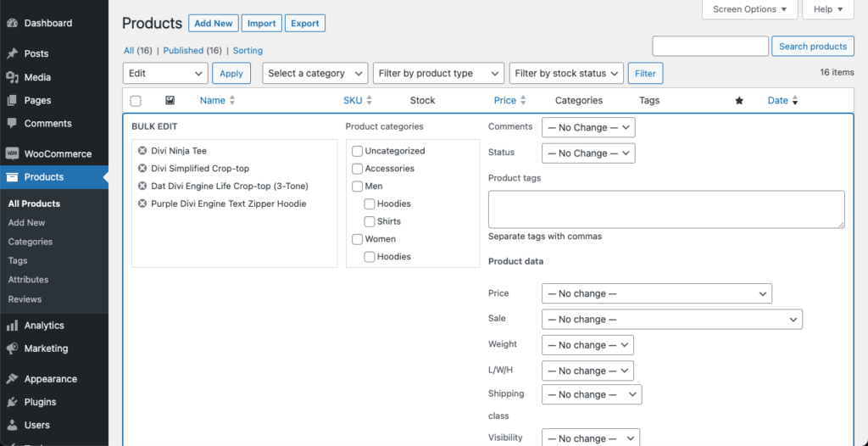Click the Published filter link

tap(183, 50)
